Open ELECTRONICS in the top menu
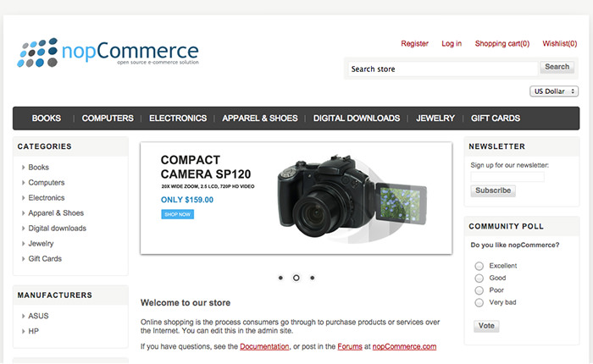 coord(178,119)
